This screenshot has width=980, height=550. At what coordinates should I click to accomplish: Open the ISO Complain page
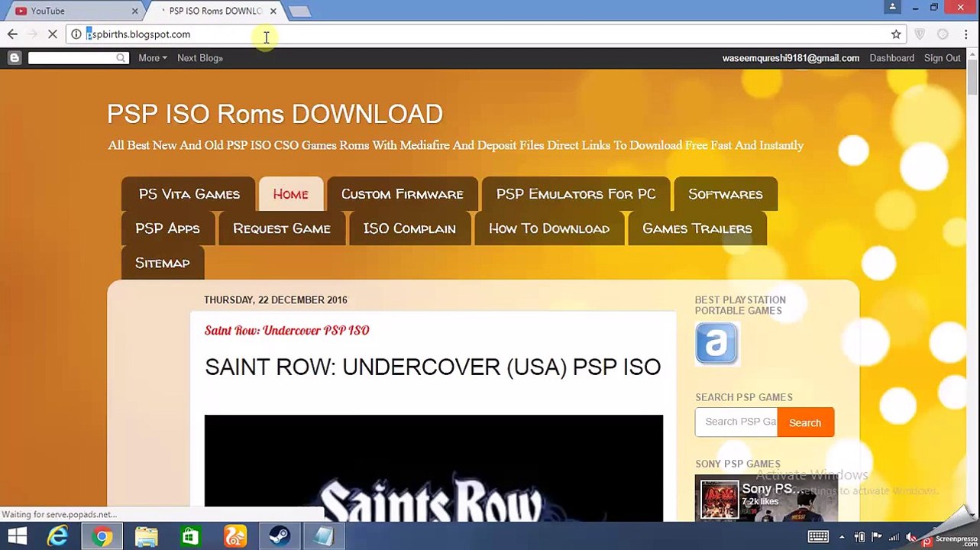click(409, 228)
